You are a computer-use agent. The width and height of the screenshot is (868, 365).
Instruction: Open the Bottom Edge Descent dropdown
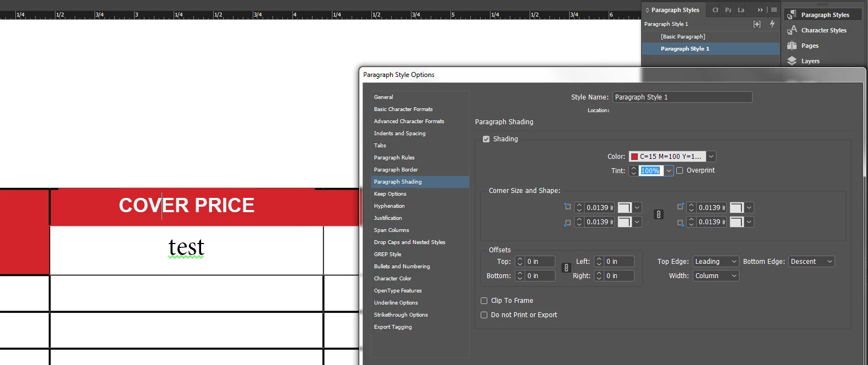point(811,262)
